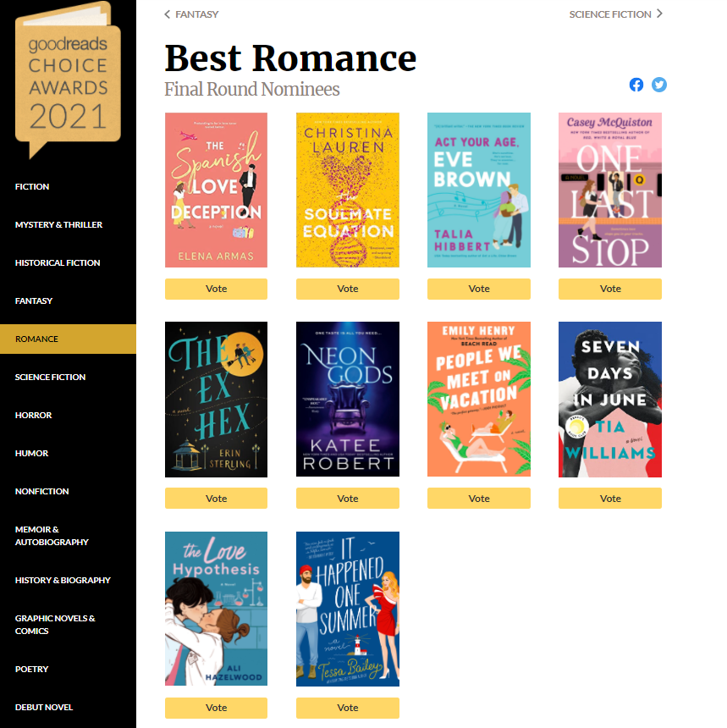This screenshot has height=728, width=727.
Task: Open The Ex Hex book cover
Action: click(x=217, y=400)
